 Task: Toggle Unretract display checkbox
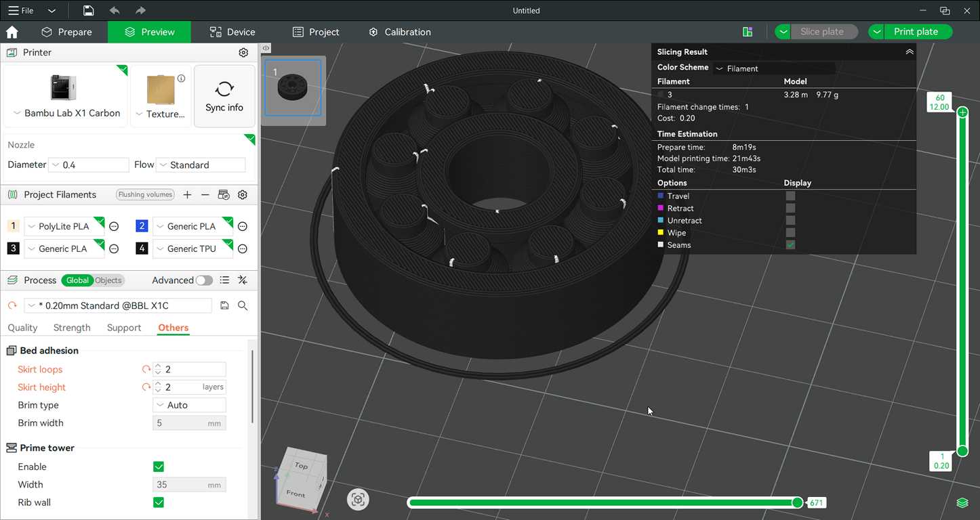(x=790, y=220)
